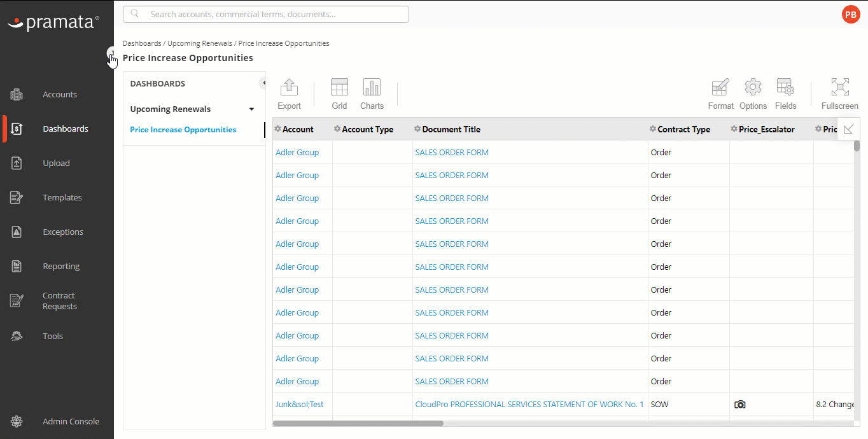
Task: Click the Admin Console gear icon
Action: (x=17, y=422)
